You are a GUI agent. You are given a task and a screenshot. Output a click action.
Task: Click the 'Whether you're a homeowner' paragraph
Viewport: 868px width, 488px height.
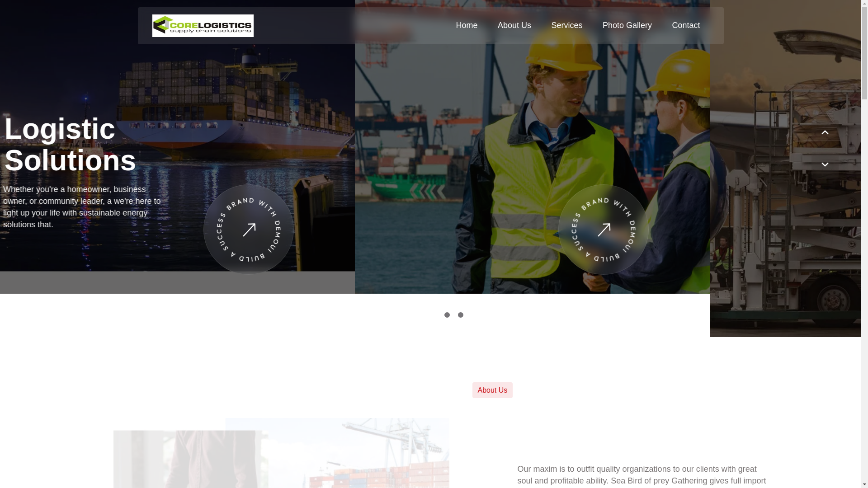point(82,207)
